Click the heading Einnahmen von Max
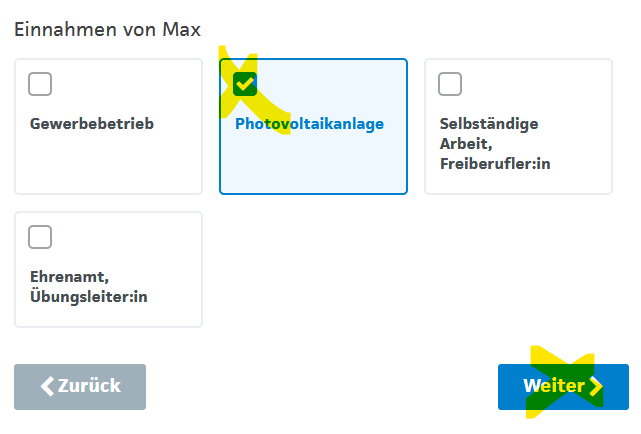 [107, 30]
